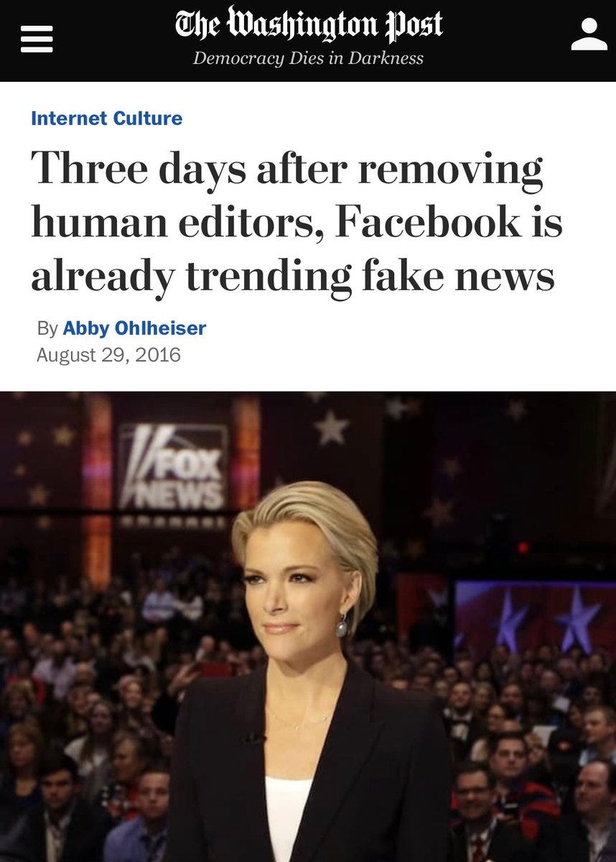This screenshot has height=862, width=616.
Task: Open the hamburger navigation menu
Action: pyautogui.click(x=37, y=37)
